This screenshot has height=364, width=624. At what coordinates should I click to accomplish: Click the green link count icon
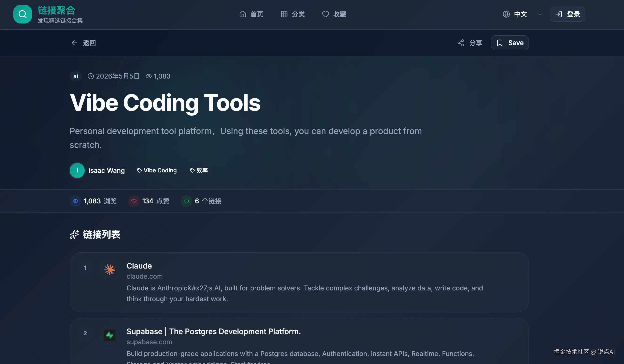(186, 201)
